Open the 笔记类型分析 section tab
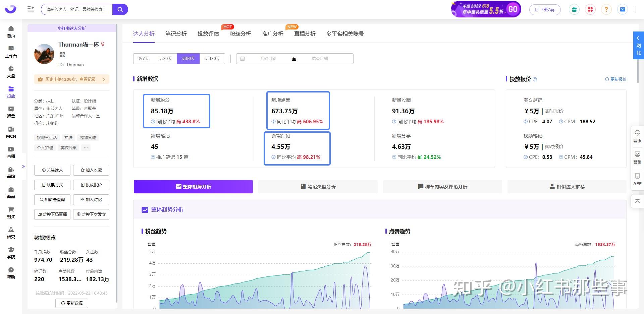Viewport: 644px width, 314px height. coord(318,187)
